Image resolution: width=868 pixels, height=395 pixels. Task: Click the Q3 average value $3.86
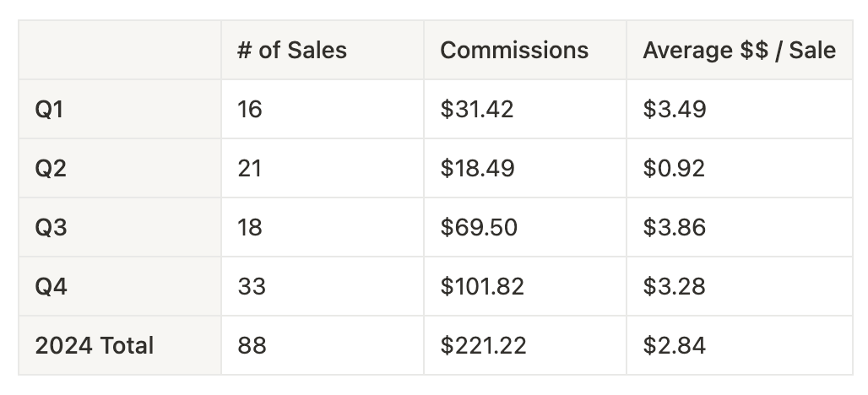(x=675, y=228)
